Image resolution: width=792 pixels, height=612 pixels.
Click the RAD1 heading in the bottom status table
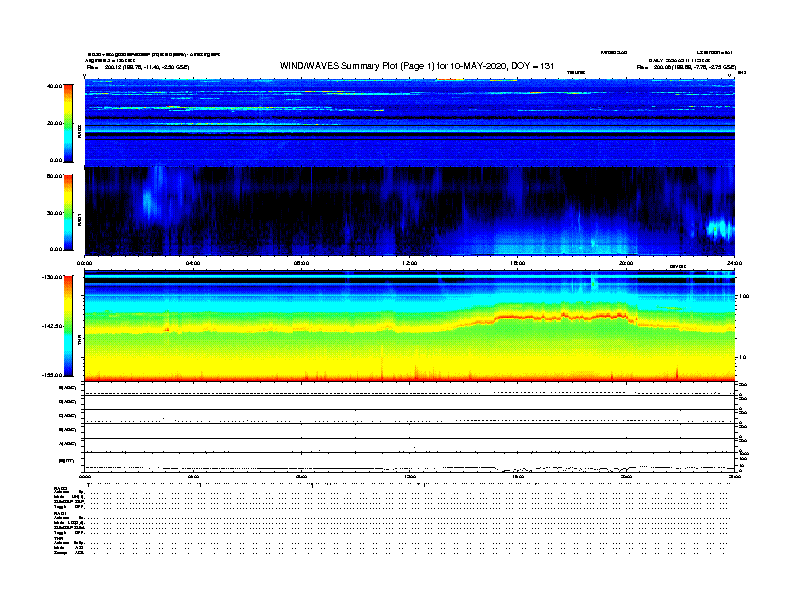(x=61, y=514)
